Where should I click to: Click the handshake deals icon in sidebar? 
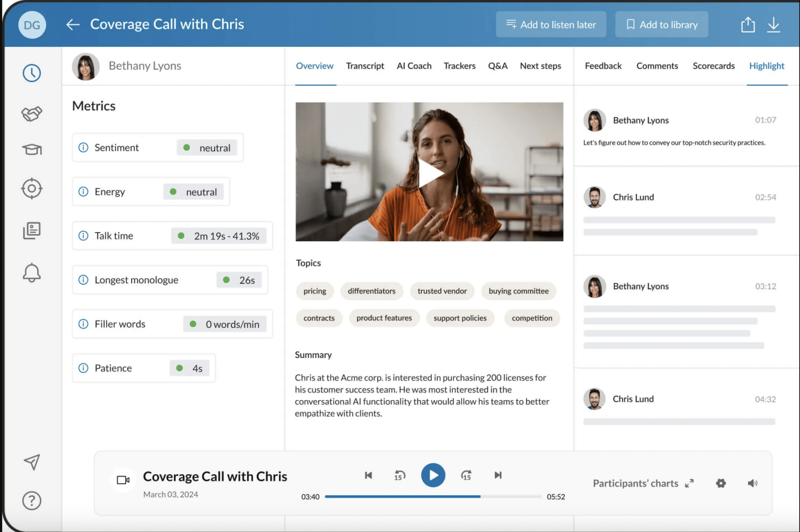pos(32,114)
